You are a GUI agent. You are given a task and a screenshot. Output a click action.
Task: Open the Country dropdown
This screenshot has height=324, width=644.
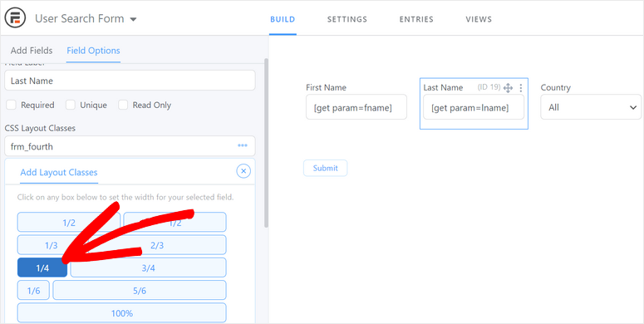click(x=591, y=107)
